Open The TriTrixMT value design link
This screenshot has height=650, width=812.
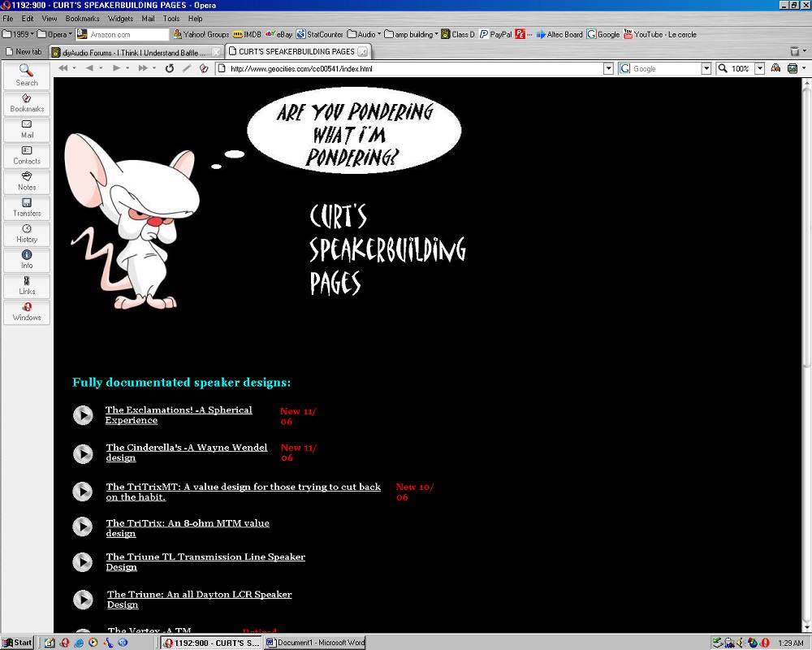pyautogui.click(x=244, y=492)
